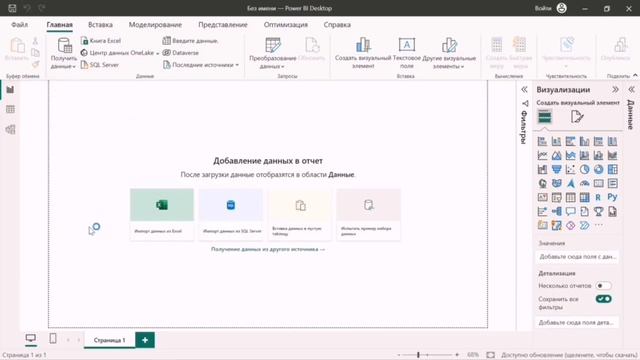Insert a waterfall chart visual
The height and width of the screenshot is (360, 640).
pyautogui.click(x=542, y=169)
